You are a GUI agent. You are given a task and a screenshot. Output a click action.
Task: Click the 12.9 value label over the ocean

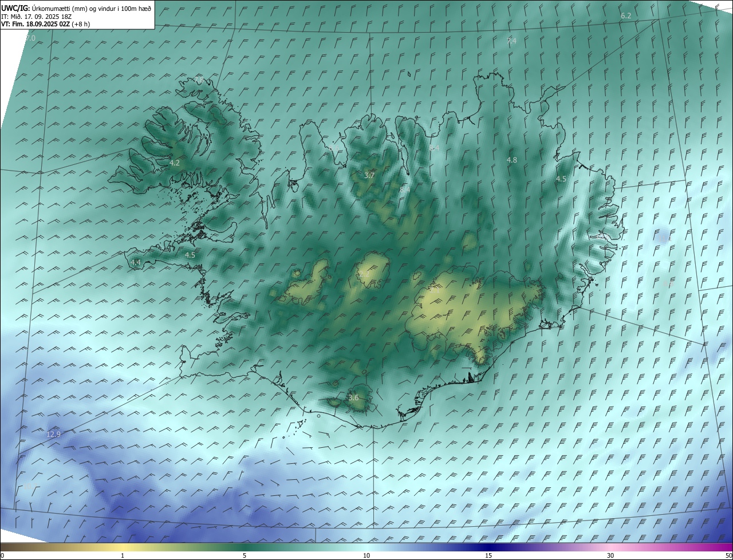(x=53, y=435)
